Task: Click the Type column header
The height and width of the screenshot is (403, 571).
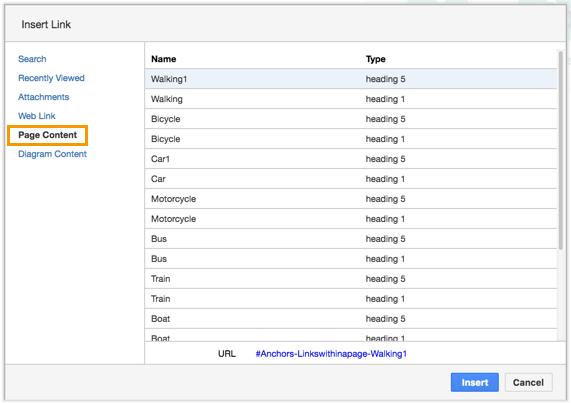Action: 376,59
